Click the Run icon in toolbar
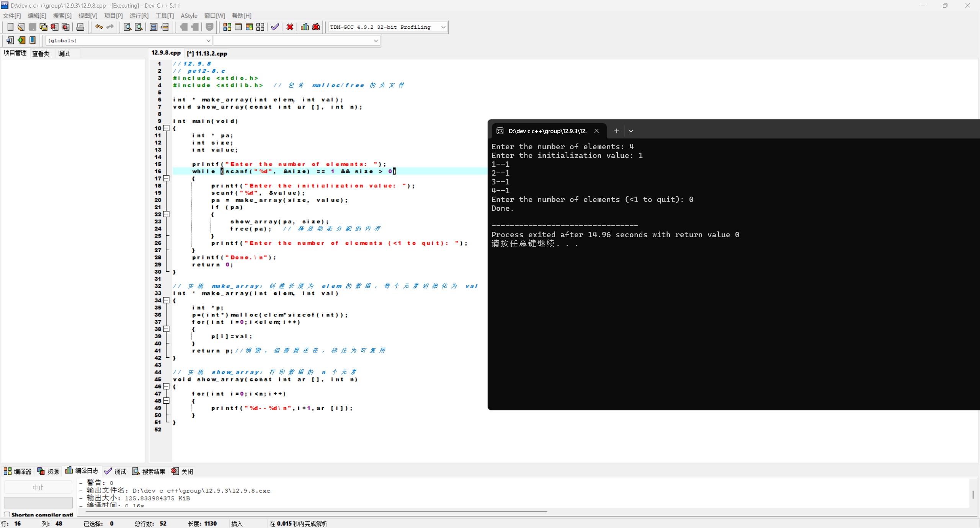This screenshot has width=980, height=528. [x=238, y=27]
